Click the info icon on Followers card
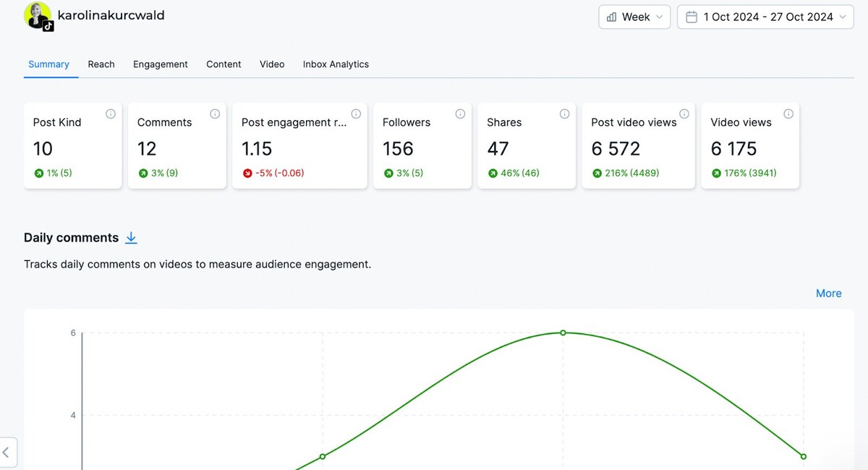This screenshot has width=868, height=470. coord(460,114)
